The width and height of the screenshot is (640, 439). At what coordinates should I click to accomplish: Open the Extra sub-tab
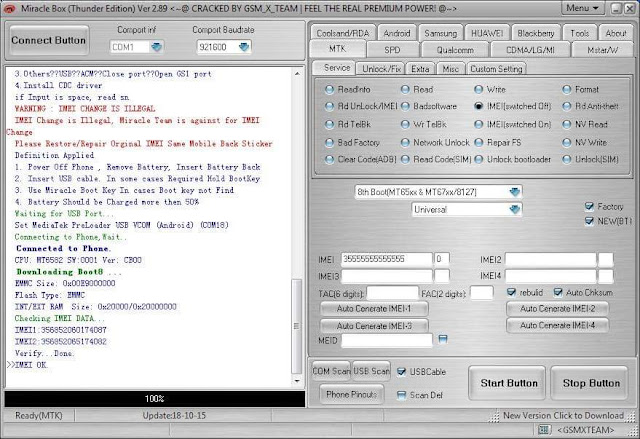420,69
